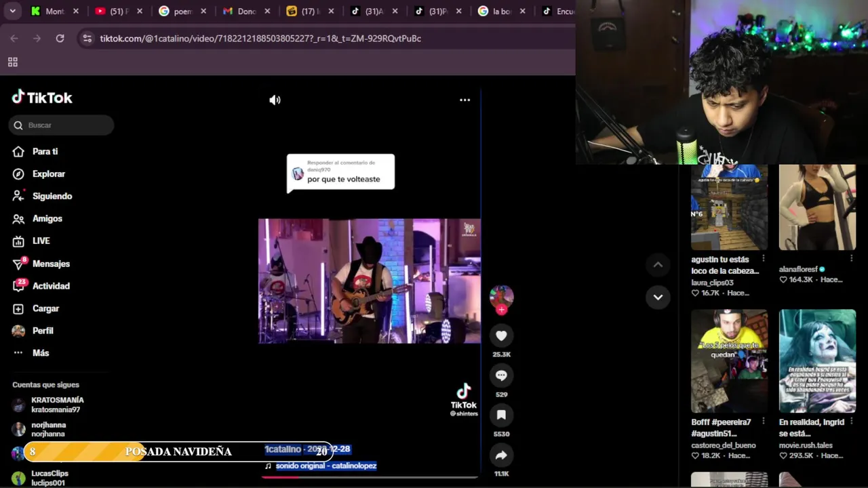Viewport: 868px width, 488px height.
Task: Open the tab search dropdown arrow
Action: pos(12,12)
